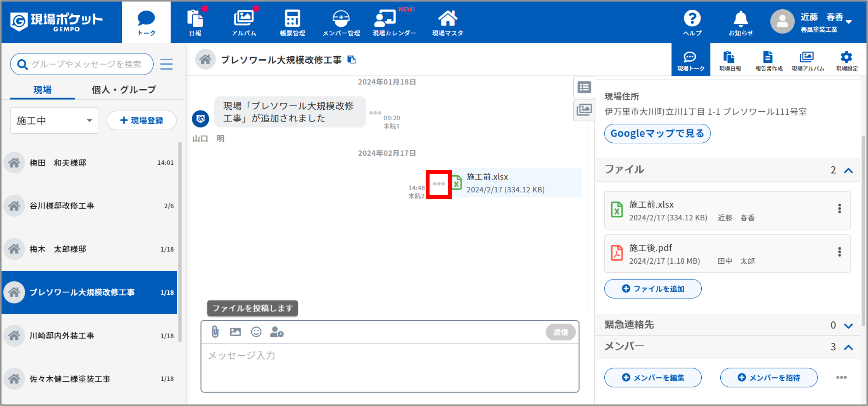Open 日報 from the top navigation
Screen dimensions: 868x406
(x=195, y=22)
